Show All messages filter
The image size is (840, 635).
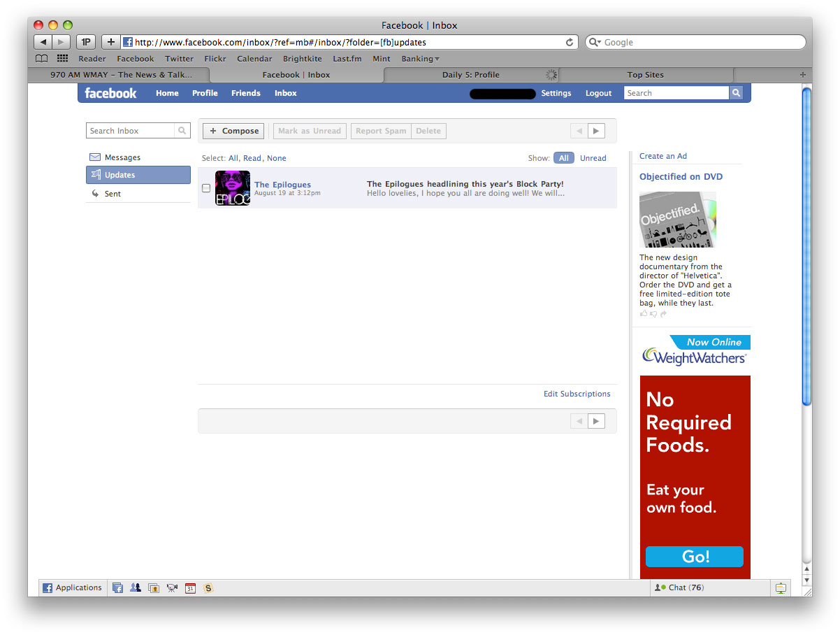564,158
